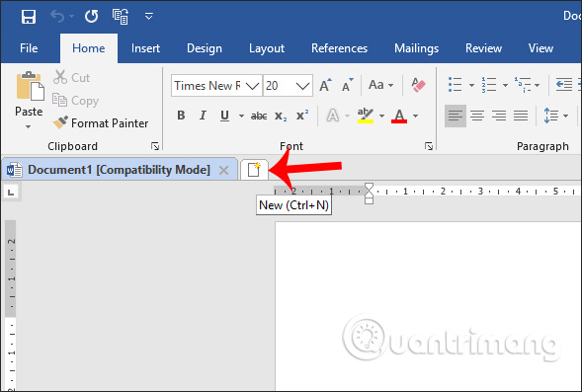The image size is (582, 392).
Task: Save the document with the floppy disk icon
Action: click(29, 17)
